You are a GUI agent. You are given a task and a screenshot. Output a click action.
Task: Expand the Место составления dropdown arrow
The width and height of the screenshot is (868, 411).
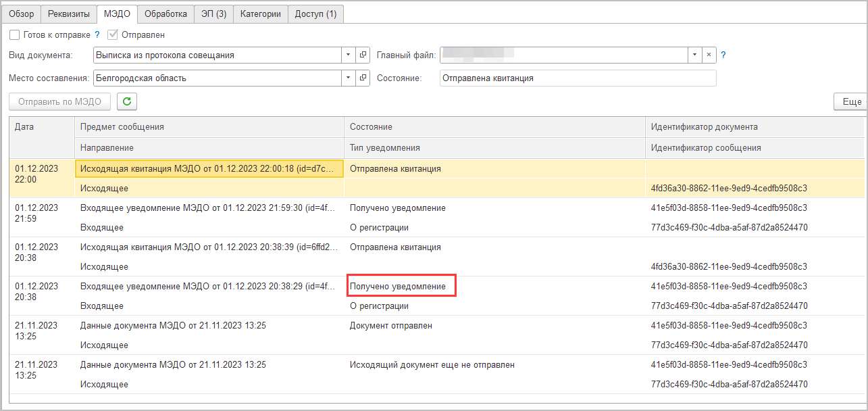tap(349, 78)
